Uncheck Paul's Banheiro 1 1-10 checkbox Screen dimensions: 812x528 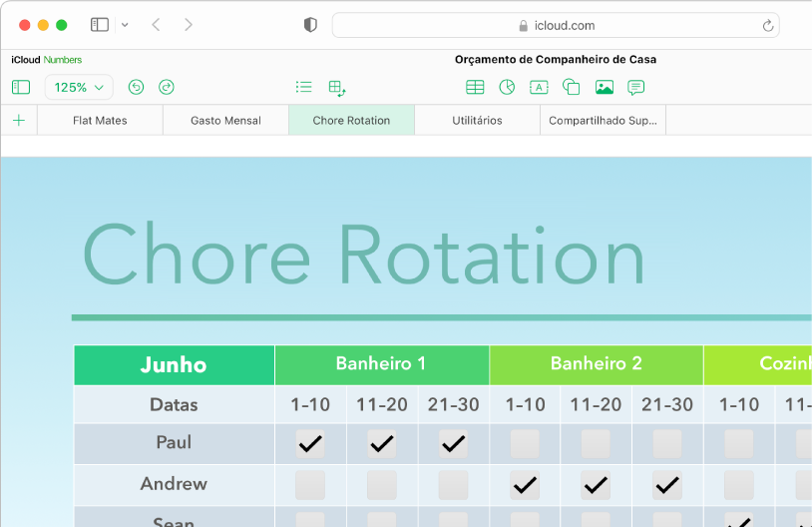pyautogui.click(x=310, y=443)
